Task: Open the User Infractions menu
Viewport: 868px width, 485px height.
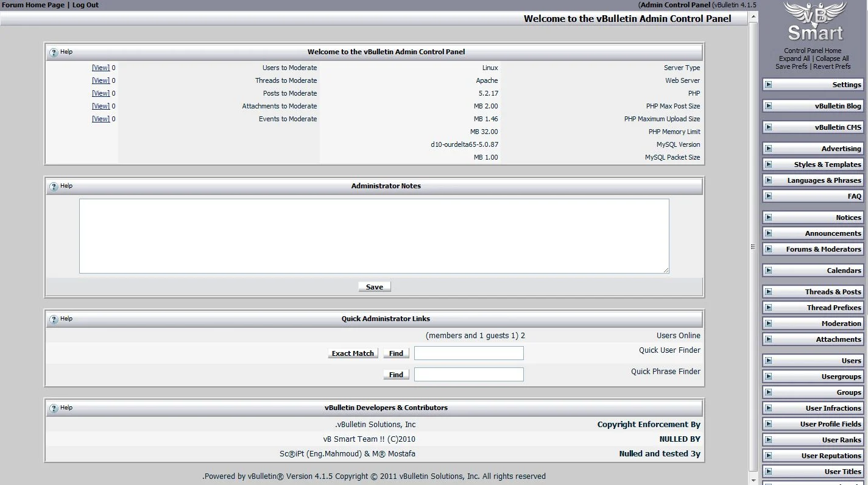Action: coord(833,408)
